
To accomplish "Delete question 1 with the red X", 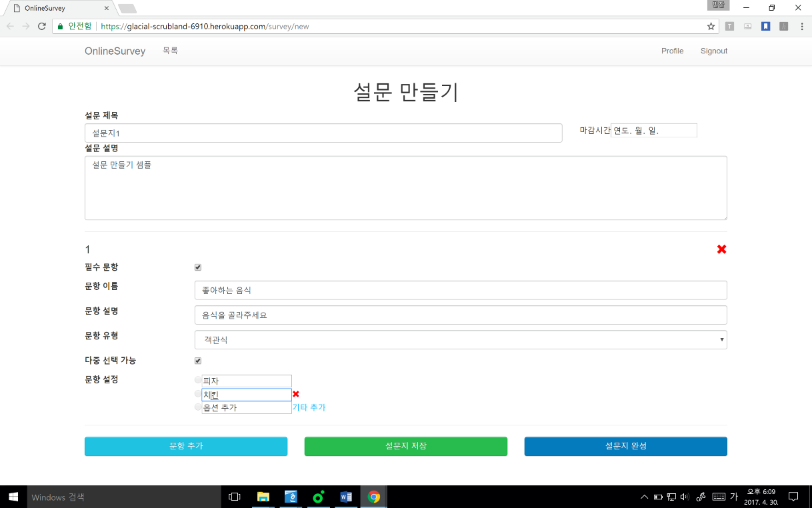I will (x=721, y=249).
